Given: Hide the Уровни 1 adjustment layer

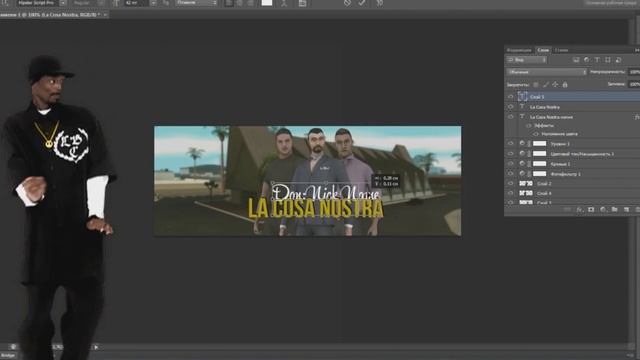Looking at the screenshot, I should pos(511,144).
